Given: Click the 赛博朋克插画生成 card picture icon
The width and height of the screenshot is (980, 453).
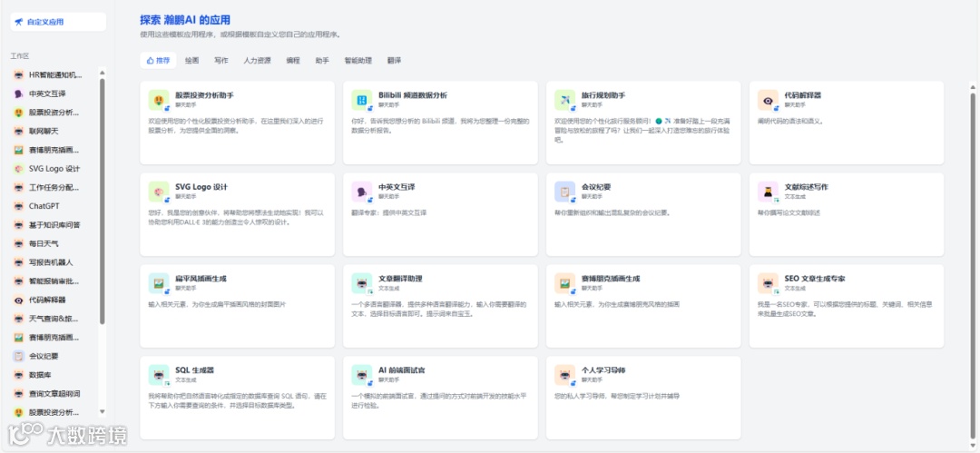Looking at the screenshot, I should coord(565,283).
